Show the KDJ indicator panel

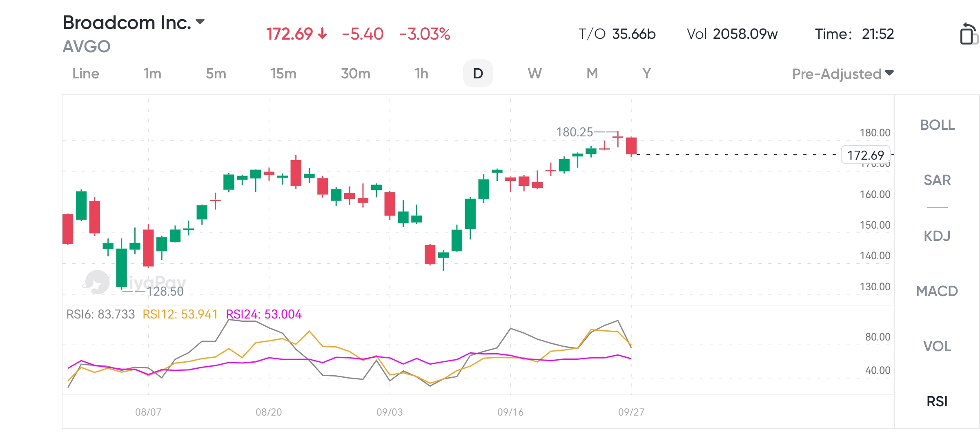tap(937, 236)
